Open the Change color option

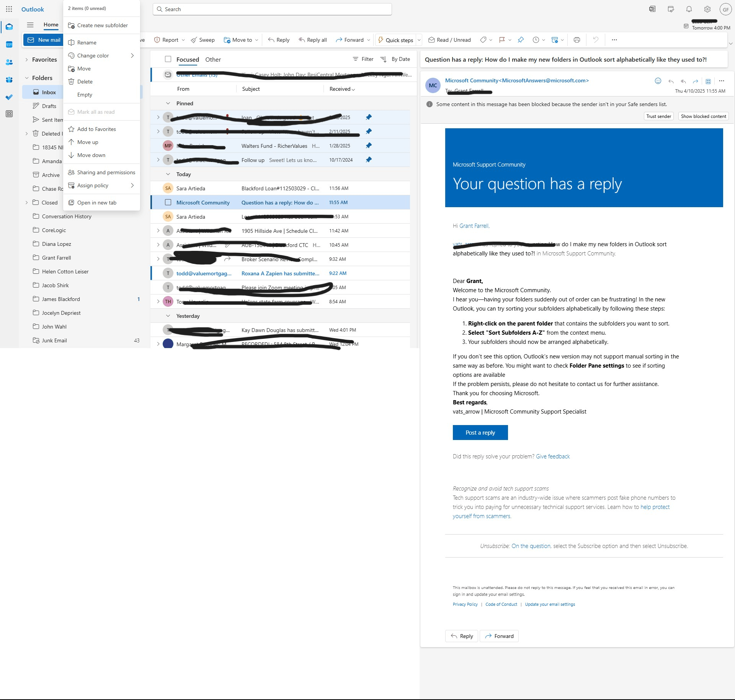93,55
